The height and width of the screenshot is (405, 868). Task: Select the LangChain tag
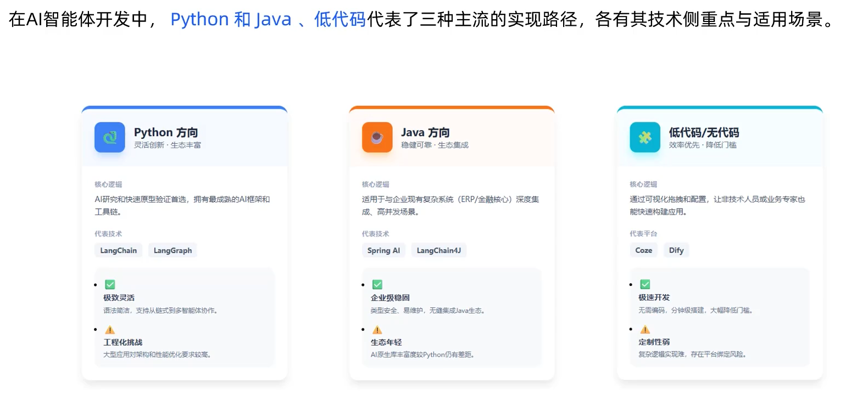click(119, 250)
